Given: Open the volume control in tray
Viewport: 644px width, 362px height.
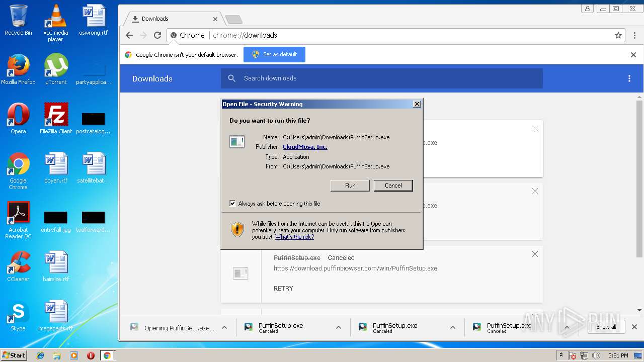Looking at the screenshot, I should [x=596, y=355].
